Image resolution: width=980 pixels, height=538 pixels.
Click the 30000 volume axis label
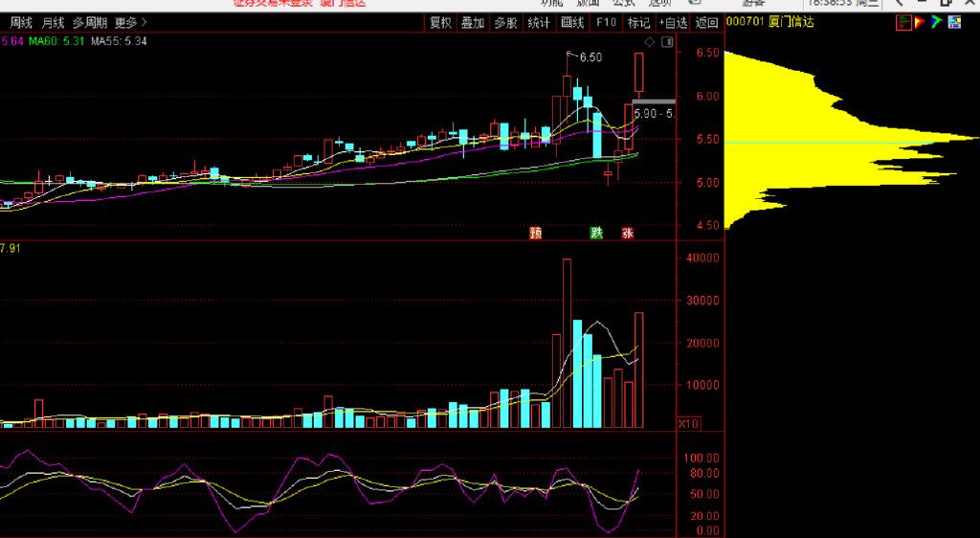[x=702, y=301]
